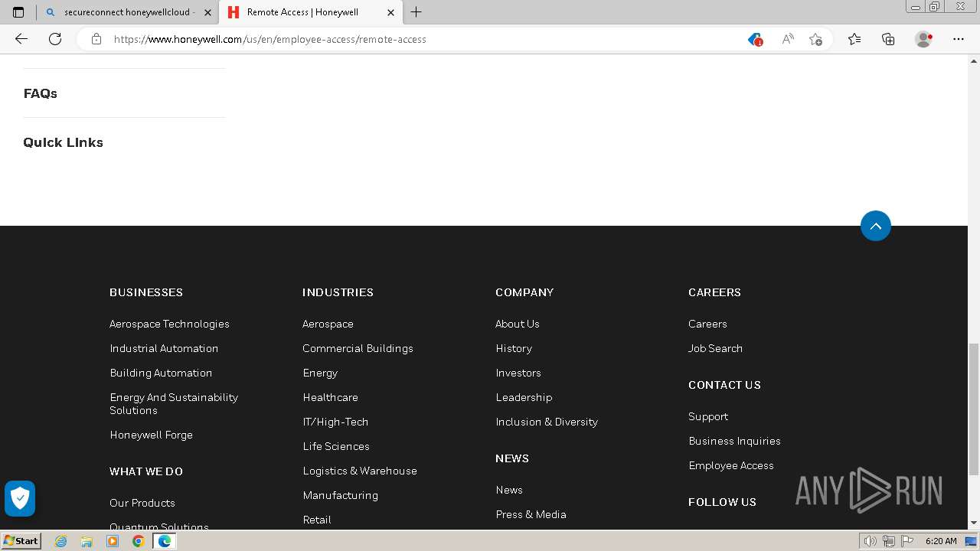Viewport: 980px width, 551px height.
Task: Click the taskbar clock showing 6:20 AM
Action: pos(941,541)
